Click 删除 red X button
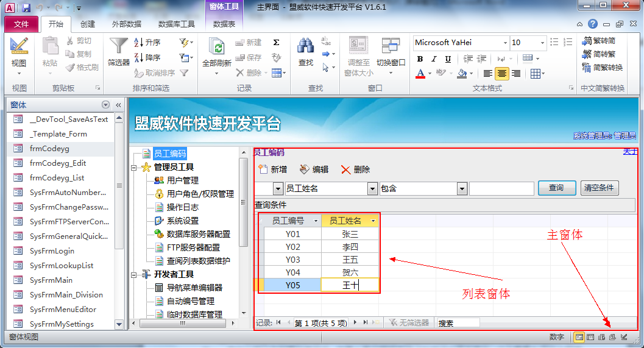The height and width of the screenshot is (348, 644). (355, 169)
